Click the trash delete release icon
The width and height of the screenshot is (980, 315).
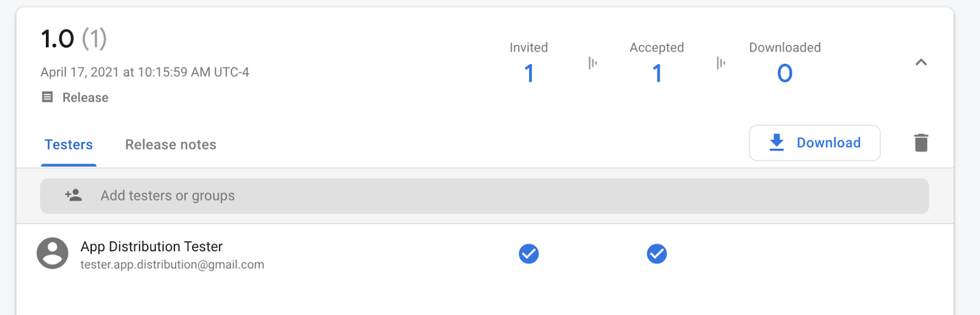(x=921, y=143)
